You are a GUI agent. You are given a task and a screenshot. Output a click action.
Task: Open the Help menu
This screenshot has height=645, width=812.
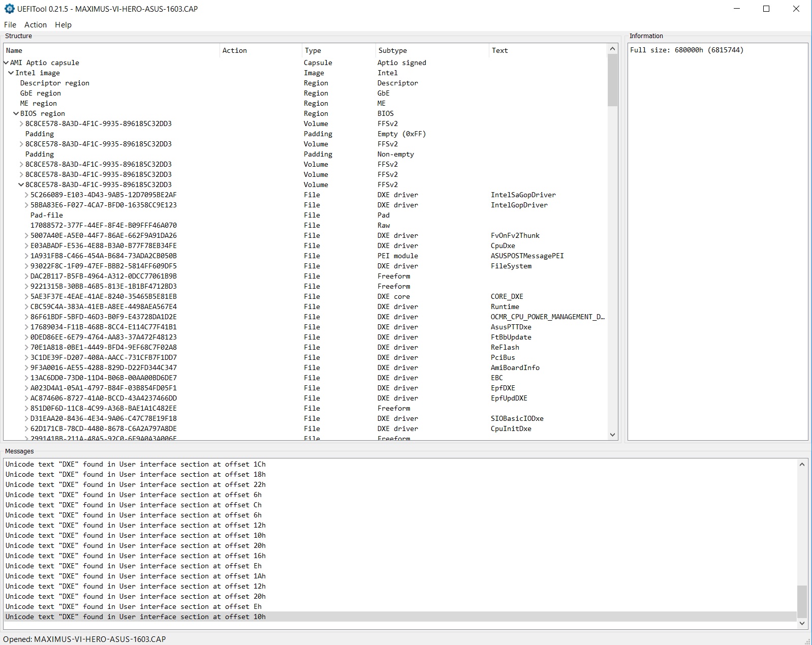click(63, 24)
